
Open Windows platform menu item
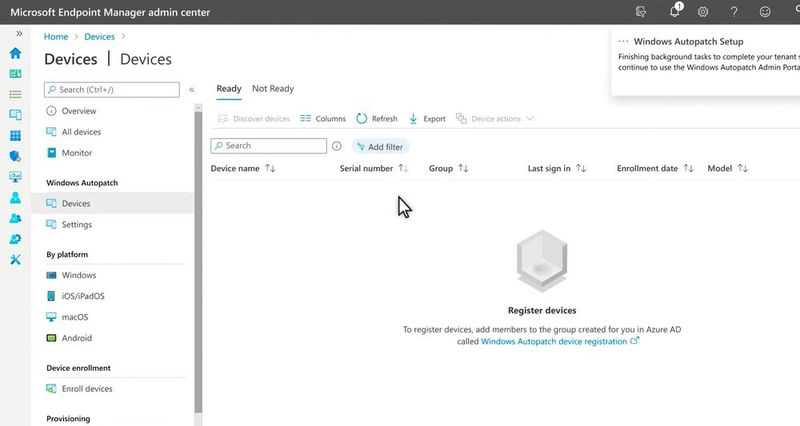79,275
